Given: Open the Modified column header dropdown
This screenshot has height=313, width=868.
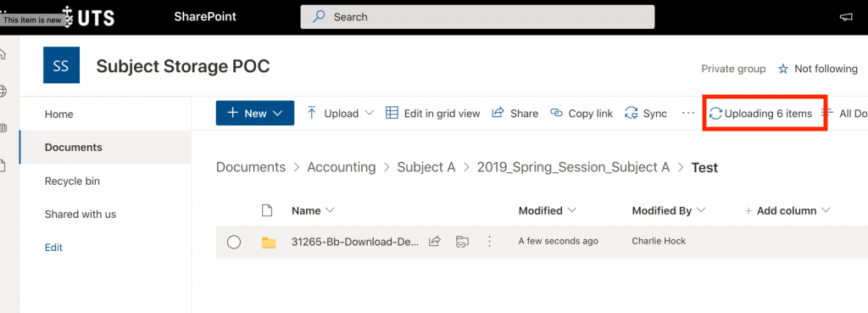Looking at the screenshot, I should (548, 210).
